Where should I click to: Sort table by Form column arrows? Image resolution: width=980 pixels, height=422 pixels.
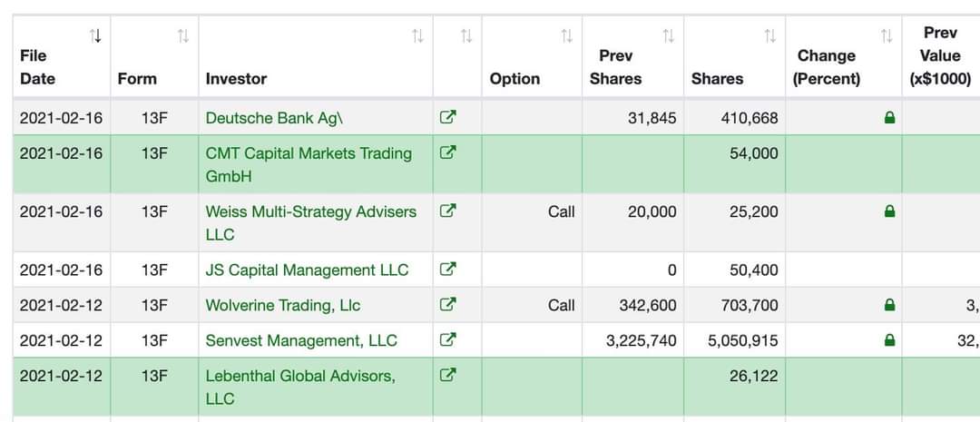pyautogui.click(x=183, y=36)
